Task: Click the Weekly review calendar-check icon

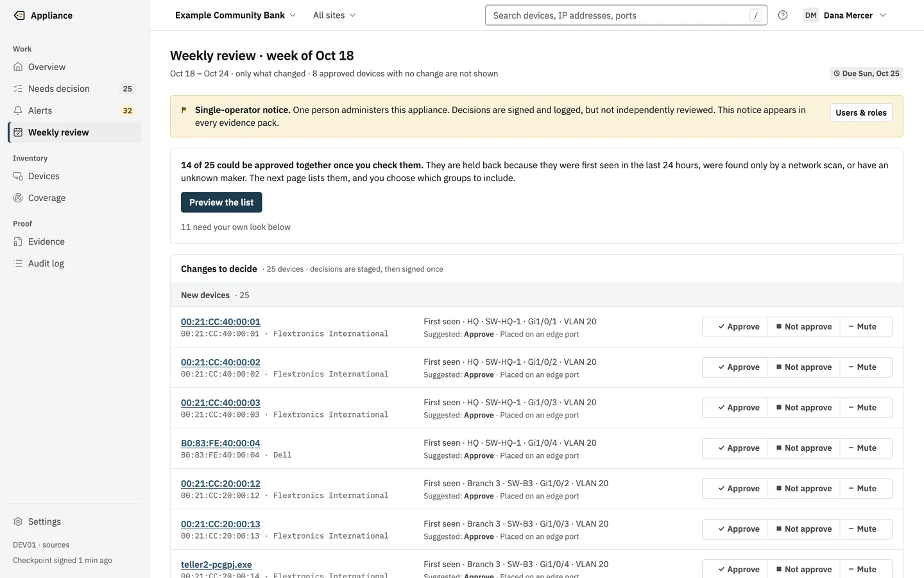Action: [18, 132]
